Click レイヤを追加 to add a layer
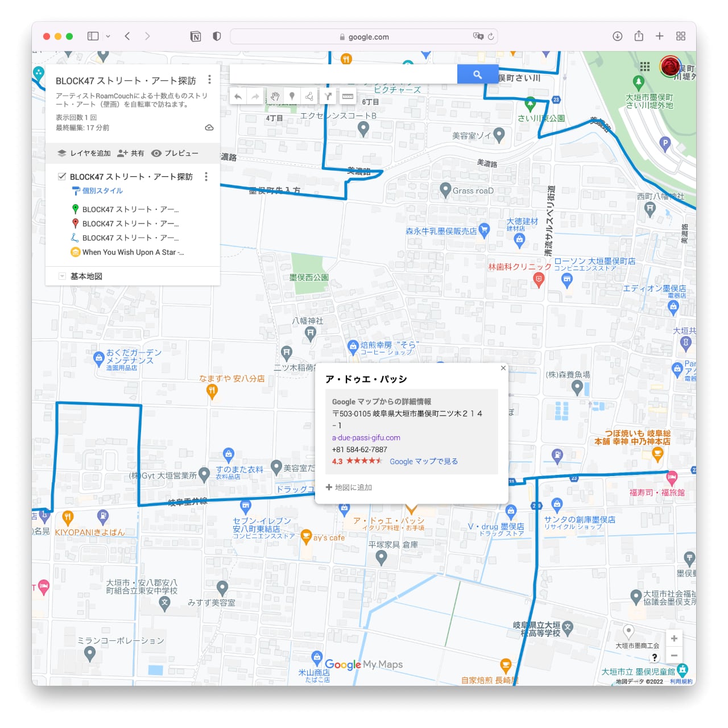 [84, 154]
